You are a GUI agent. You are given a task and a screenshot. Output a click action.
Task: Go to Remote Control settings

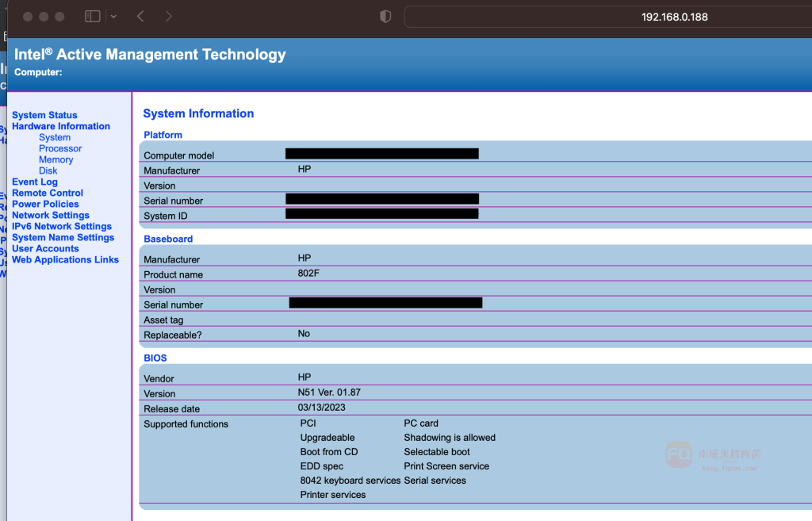point(48,193)
